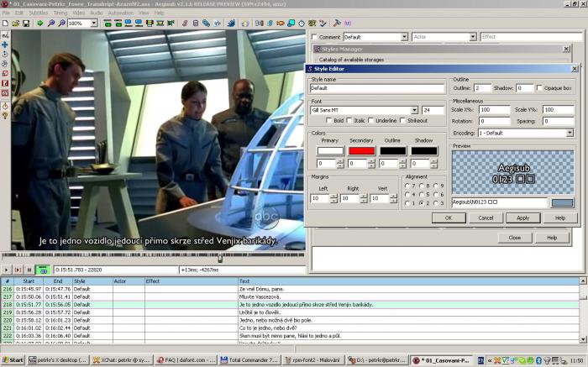588x367 pixels.
Task: Click the hammer options icon in toolbar
Action: coord(337,24)
